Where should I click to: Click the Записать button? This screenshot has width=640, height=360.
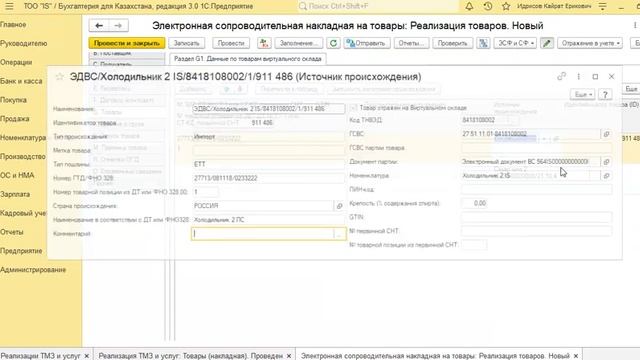[186, 43]
